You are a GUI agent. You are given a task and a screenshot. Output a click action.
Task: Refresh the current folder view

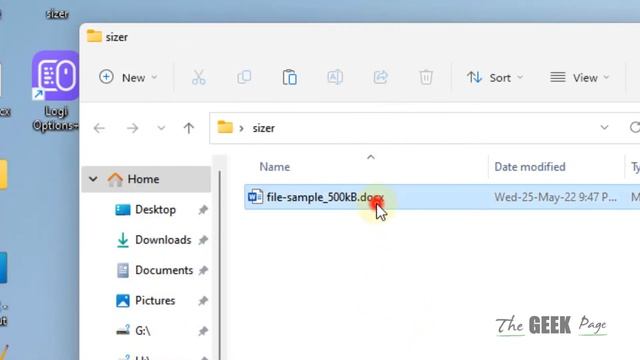point(635,128)
